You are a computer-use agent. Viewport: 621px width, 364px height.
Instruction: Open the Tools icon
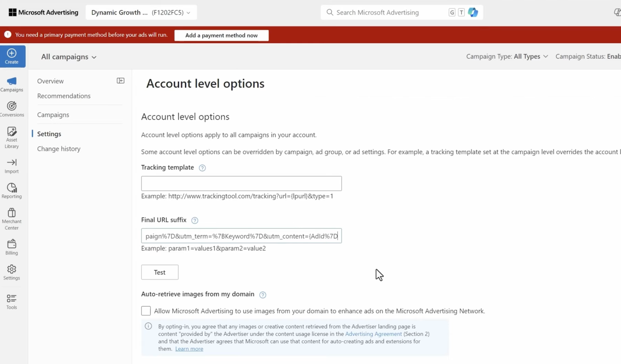[12, 302]
